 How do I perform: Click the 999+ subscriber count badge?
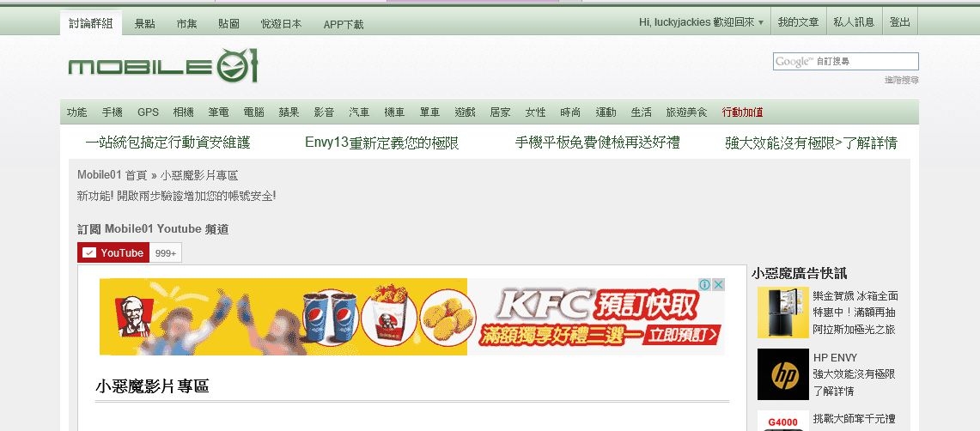point(166,253)
